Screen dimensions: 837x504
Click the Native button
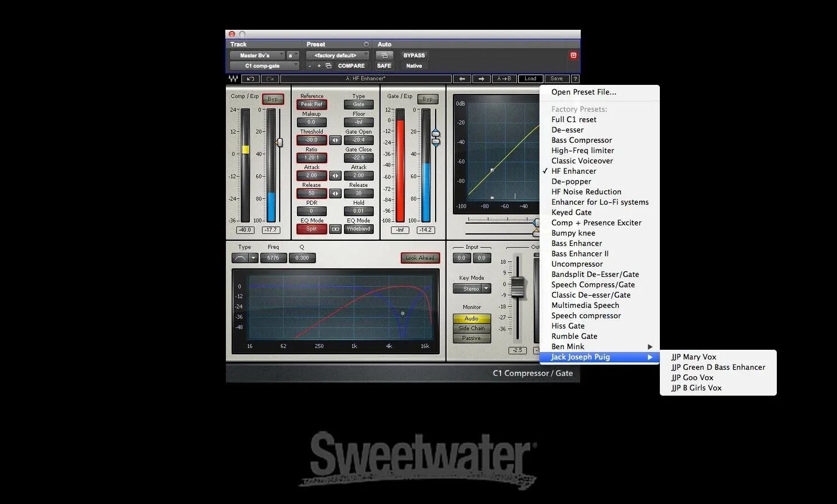point(414,65)
